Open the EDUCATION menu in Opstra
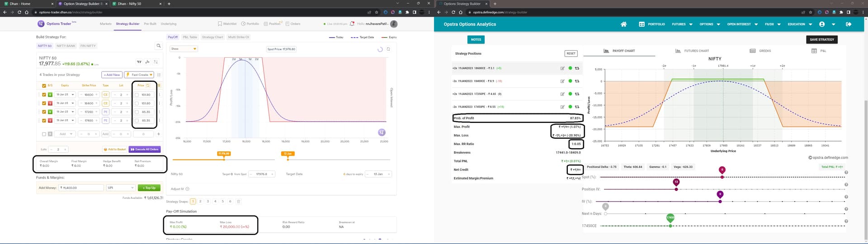The height and width of the screenshot is (244, 868). (x=800, y=24)
